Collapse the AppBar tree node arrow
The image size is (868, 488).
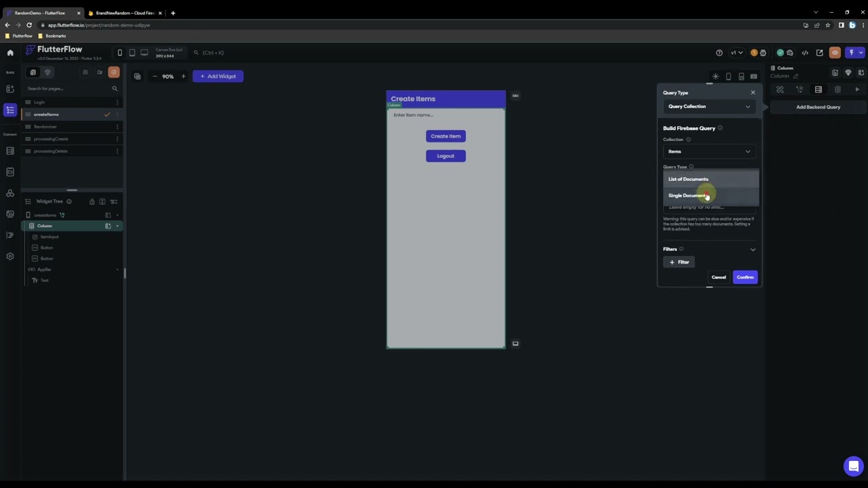tap(117, 269)
